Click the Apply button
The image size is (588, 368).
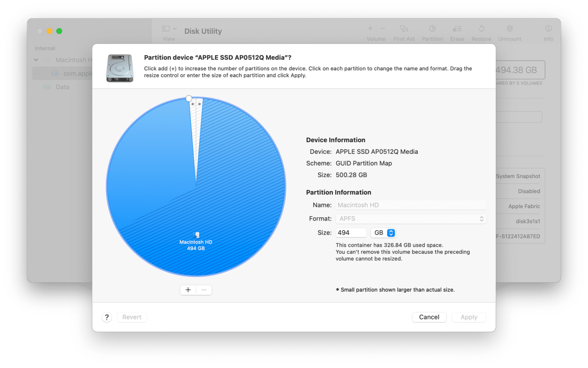click(469, 317)
